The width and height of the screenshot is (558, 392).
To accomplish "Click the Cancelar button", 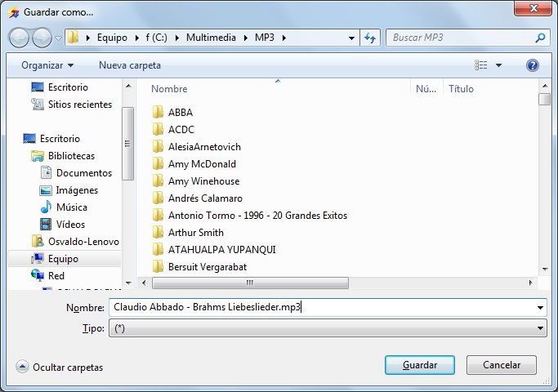I will pos(501,365).
